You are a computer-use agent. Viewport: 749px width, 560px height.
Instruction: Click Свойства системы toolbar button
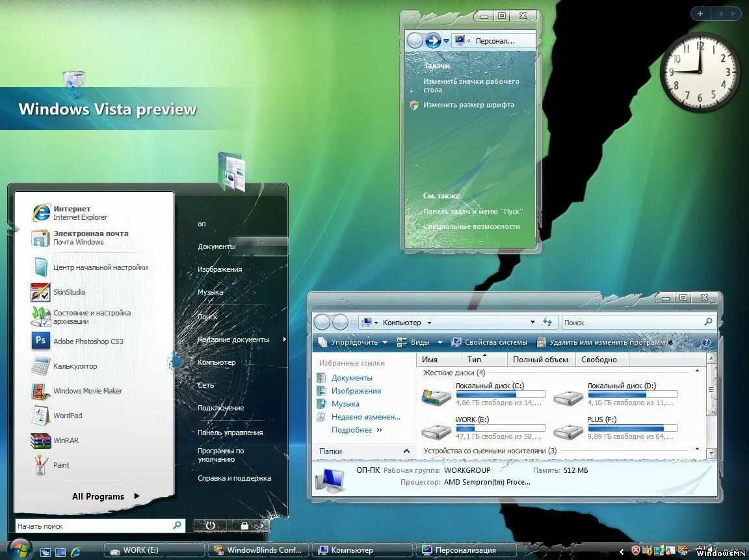pos(489,342)
